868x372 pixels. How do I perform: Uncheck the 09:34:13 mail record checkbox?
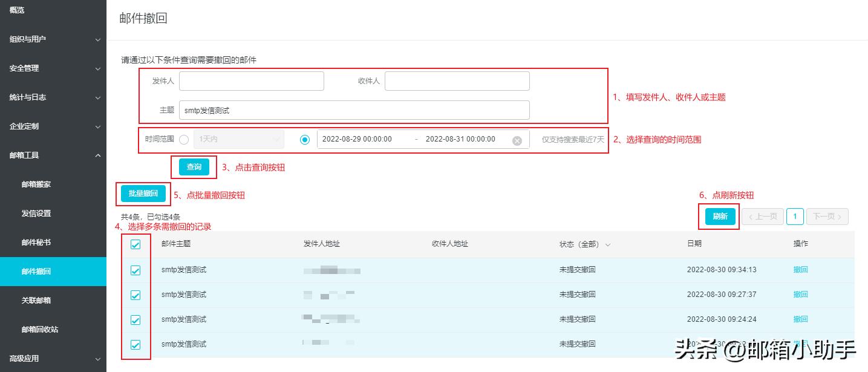point(135,270)
